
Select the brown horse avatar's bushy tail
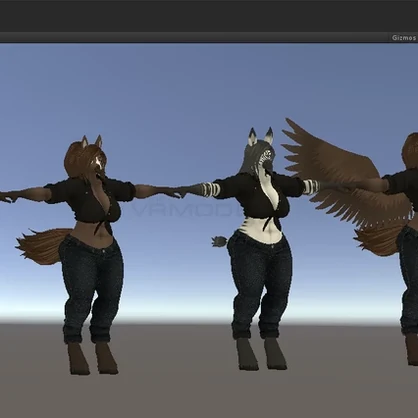[43, 246]
